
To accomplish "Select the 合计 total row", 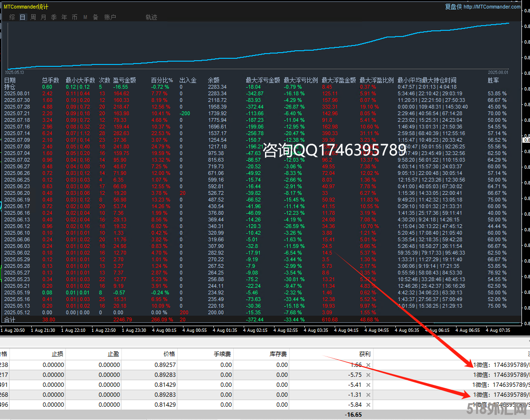I will coord(10,320).
